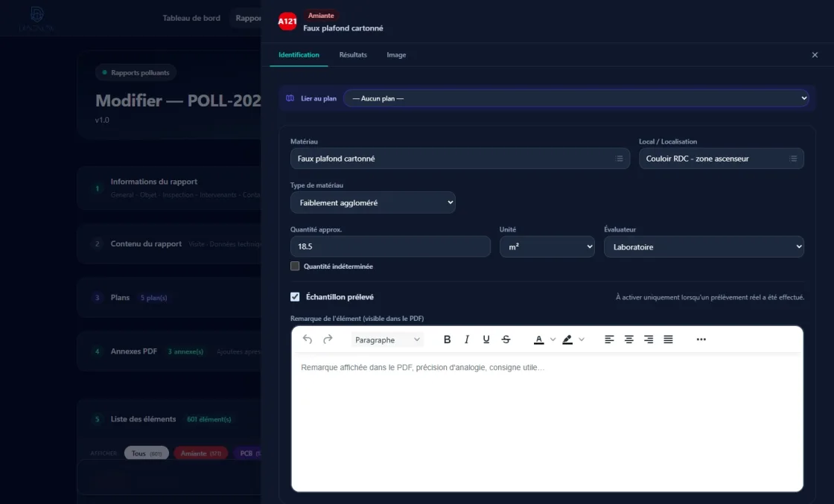Toggle strikethrough formatting
This screenshot has height=504, width=834.
pos(506,339)
